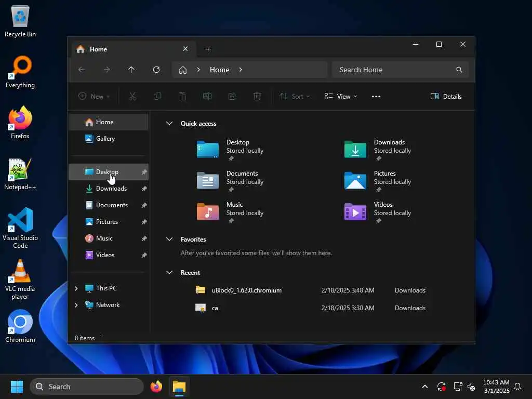Refresh the Home folder view
This screenshot has height=399, width=532.
(x=156, y=70)
